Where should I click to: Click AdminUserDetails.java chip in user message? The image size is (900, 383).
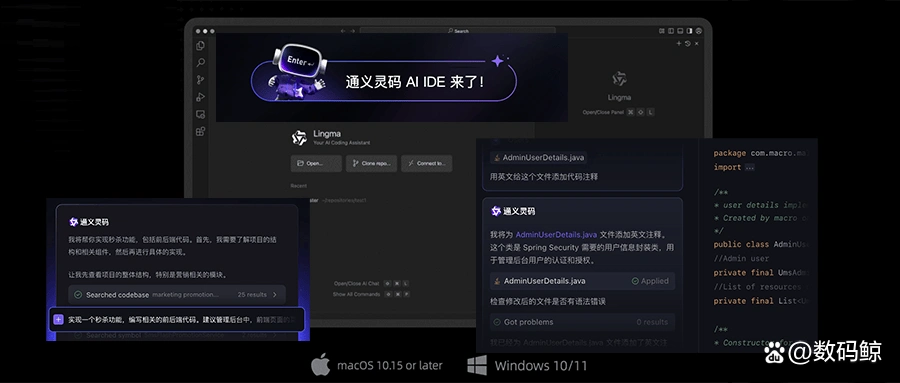point(538,157)
